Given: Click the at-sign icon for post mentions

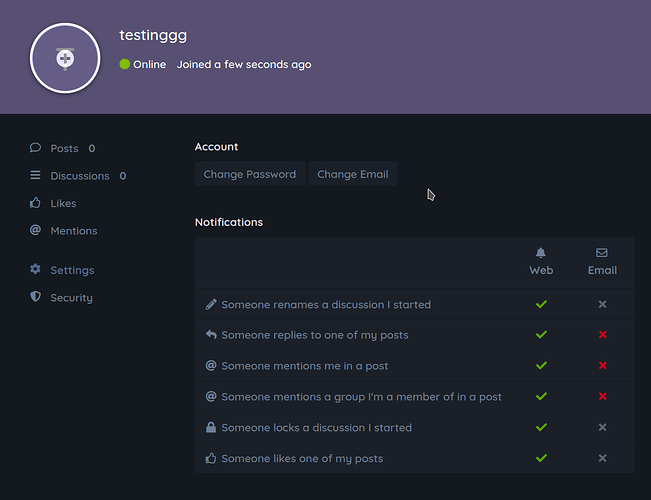Looking at the screenshot, I should [x=211, y=365].
